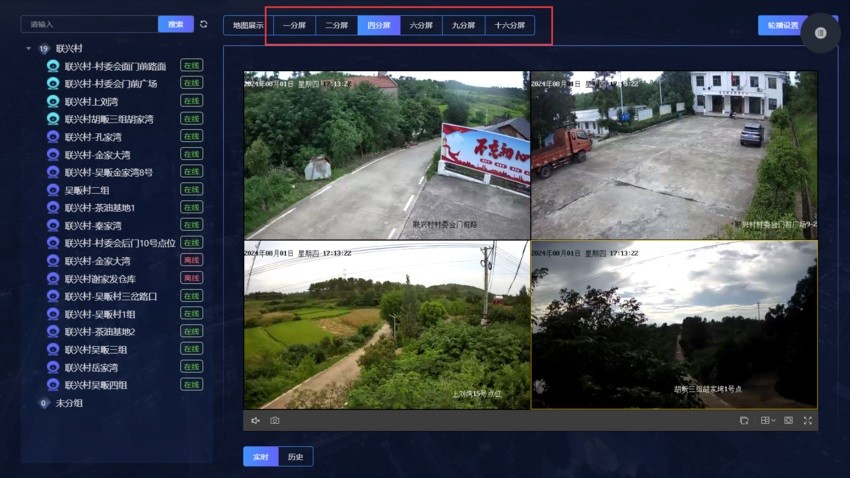Click the refresh icon beside the 搜索 button
The height and width of the screenshot is (478, 850).
204,24
